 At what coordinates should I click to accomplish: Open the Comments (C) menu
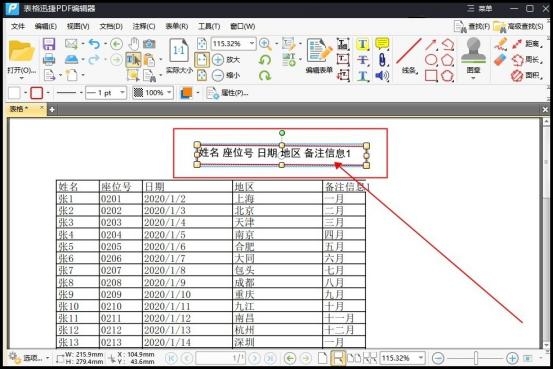[144, 26]
